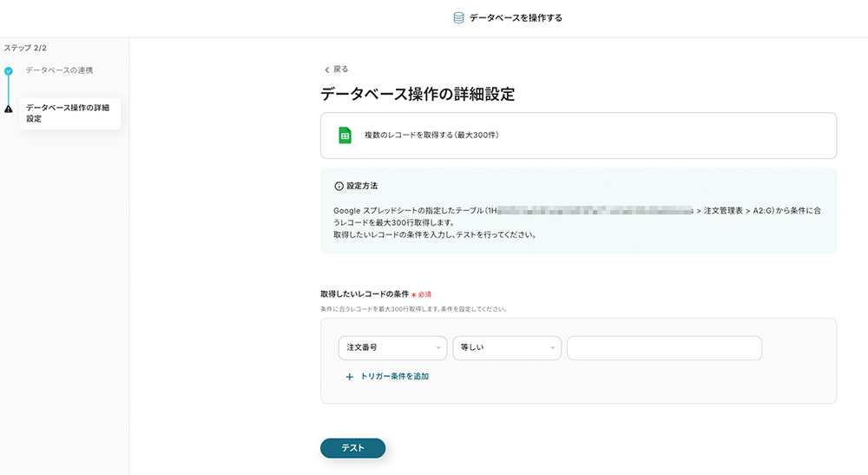
Task: Select the データベースの連携 step
Action: [x=59, y=69]
